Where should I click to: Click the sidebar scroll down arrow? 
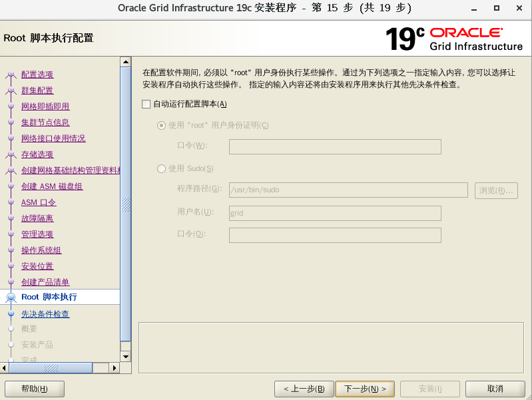(126, 357)
